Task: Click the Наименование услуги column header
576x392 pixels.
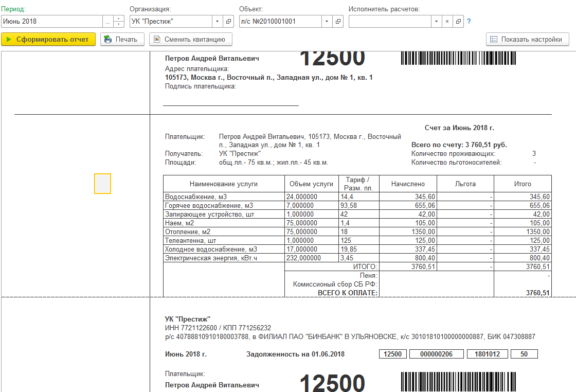Action: 224,184
